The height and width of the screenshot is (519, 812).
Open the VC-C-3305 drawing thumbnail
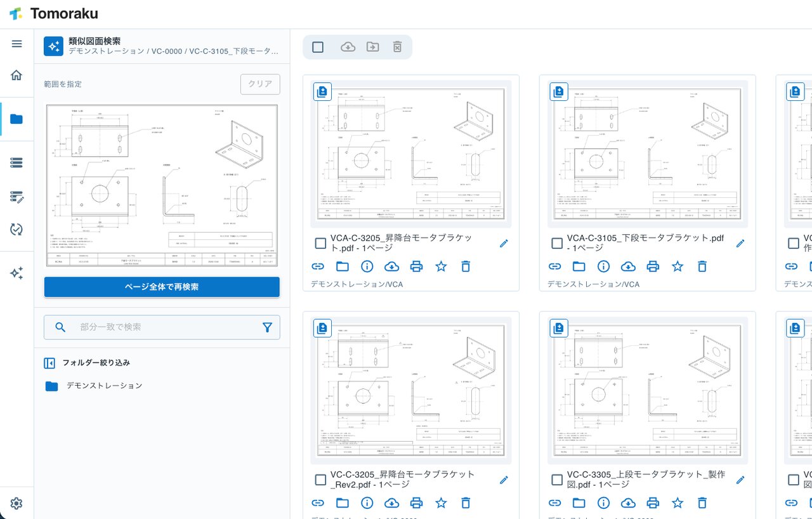click(x=648, y=391)
